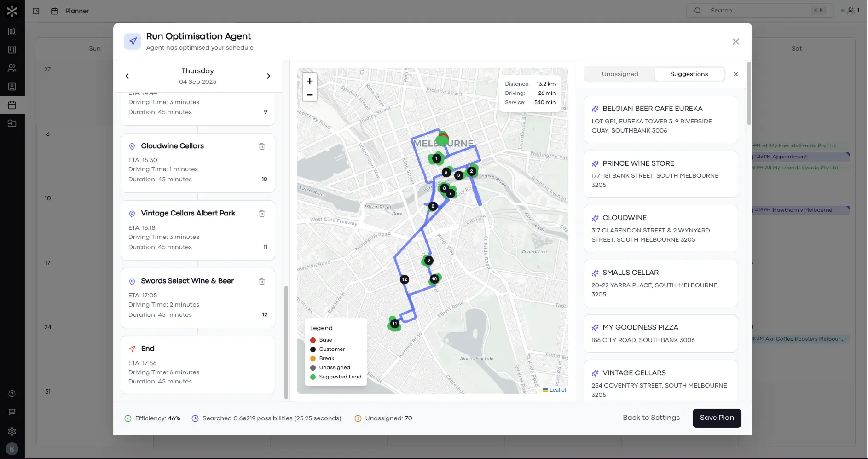The image size is (868, 459).
Task: Go to the next day after Thursday
Action: [x=269, y=76]
